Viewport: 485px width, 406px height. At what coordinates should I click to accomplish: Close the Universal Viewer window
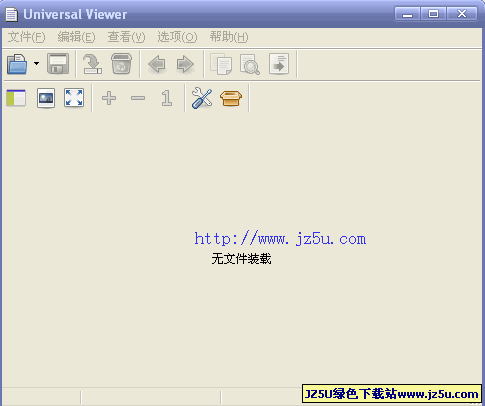462,14
